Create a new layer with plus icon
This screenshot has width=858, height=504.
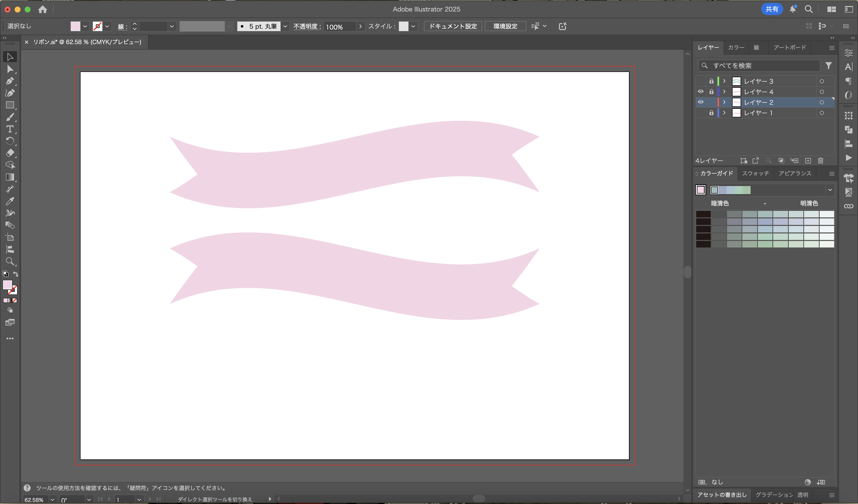click(x=808, y=161)
